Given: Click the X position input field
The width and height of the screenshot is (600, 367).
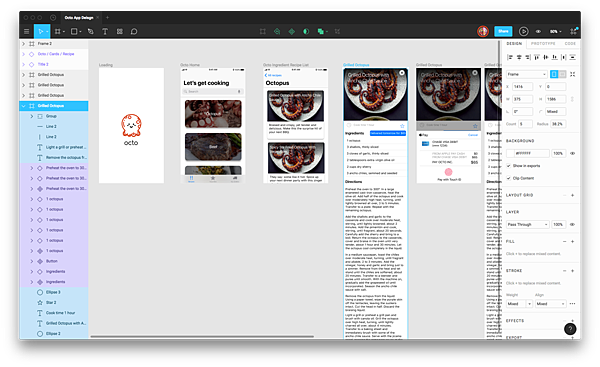Looking at the screenshot, I should [x=522, y=86].
